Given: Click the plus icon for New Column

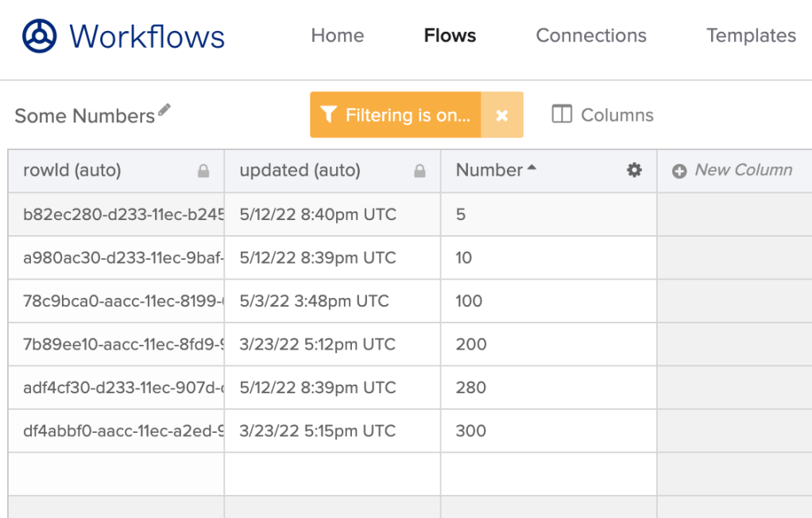Looking at the screenshot, I should pos(679,171).
